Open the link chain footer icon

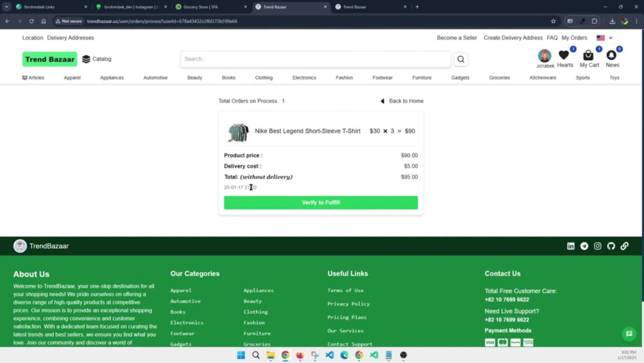pos(624,246)
